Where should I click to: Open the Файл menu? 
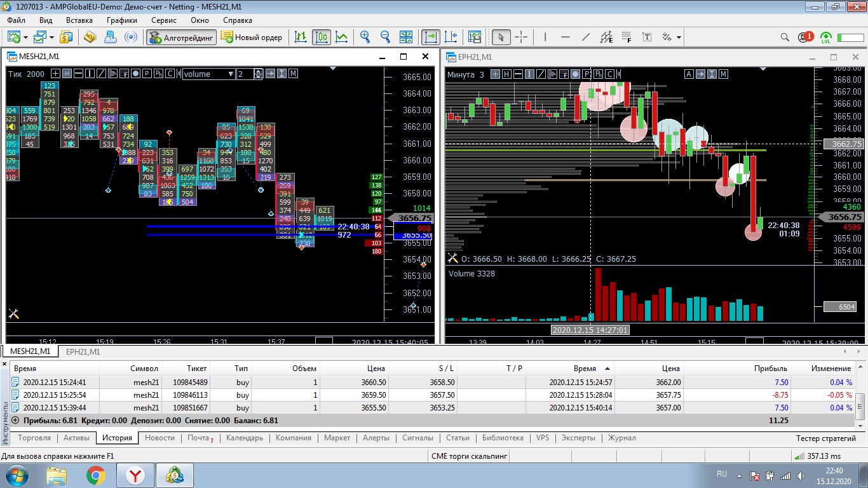point(17,20)
